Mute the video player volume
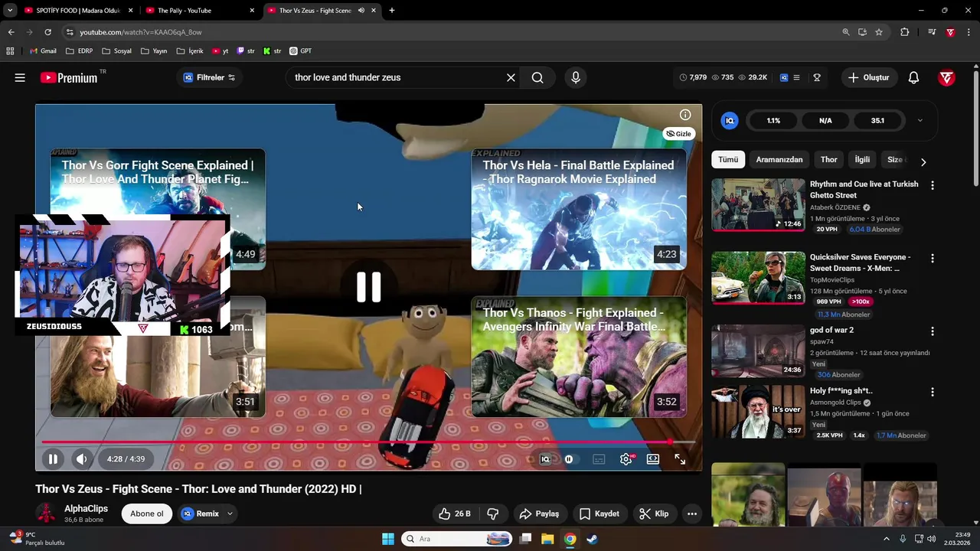Screen dimensions: 980x551 click(81, 459)
